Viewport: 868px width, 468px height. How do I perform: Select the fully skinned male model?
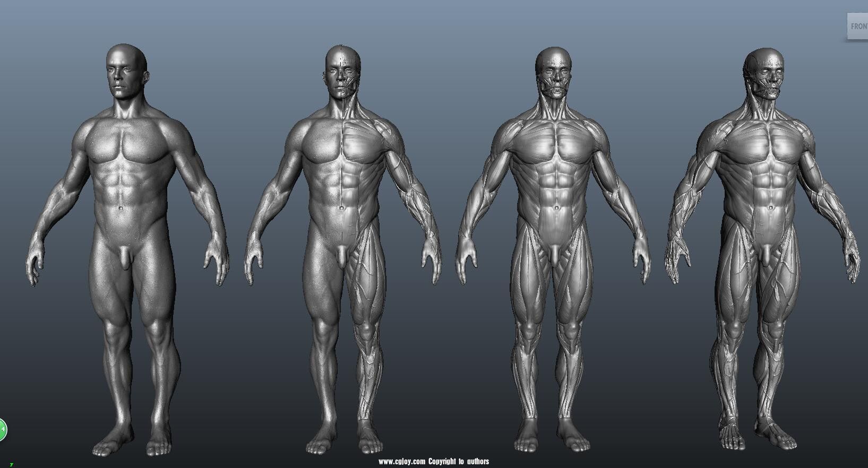127,250
